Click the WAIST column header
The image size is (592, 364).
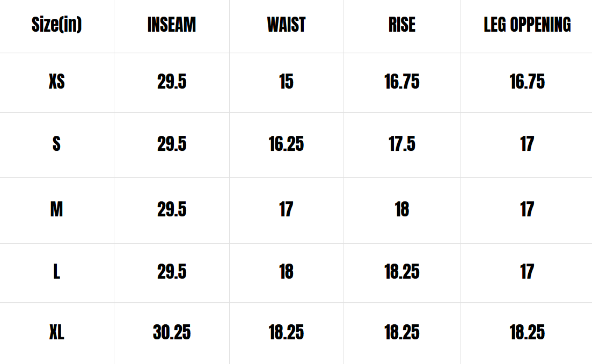click(286, 25)
